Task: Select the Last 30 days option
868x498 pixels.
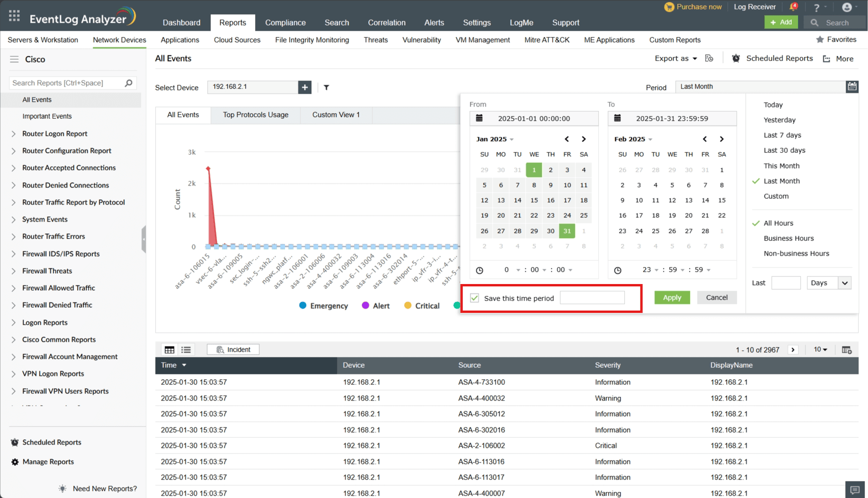Action: coord(784,150)
